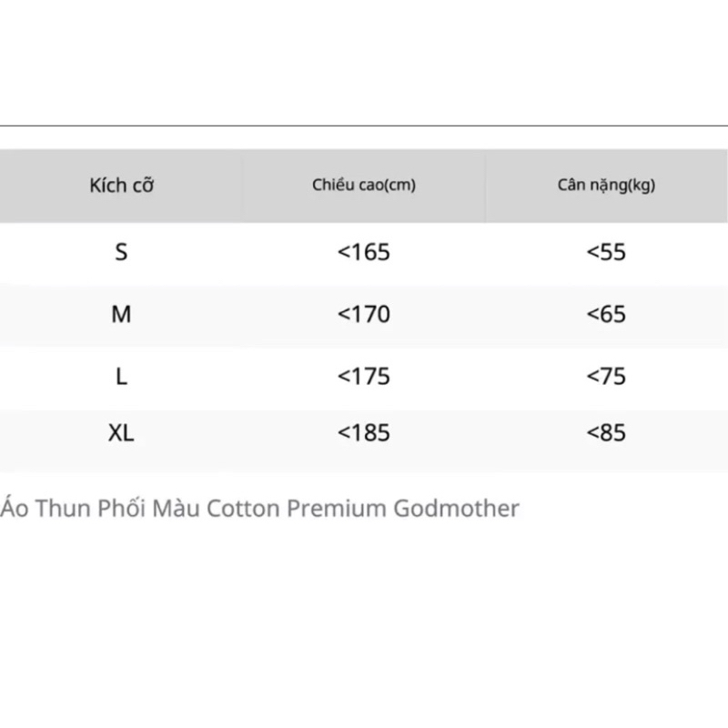Select the XL size cell
This screenshot has width=728, height=728.
coord(121,433)
